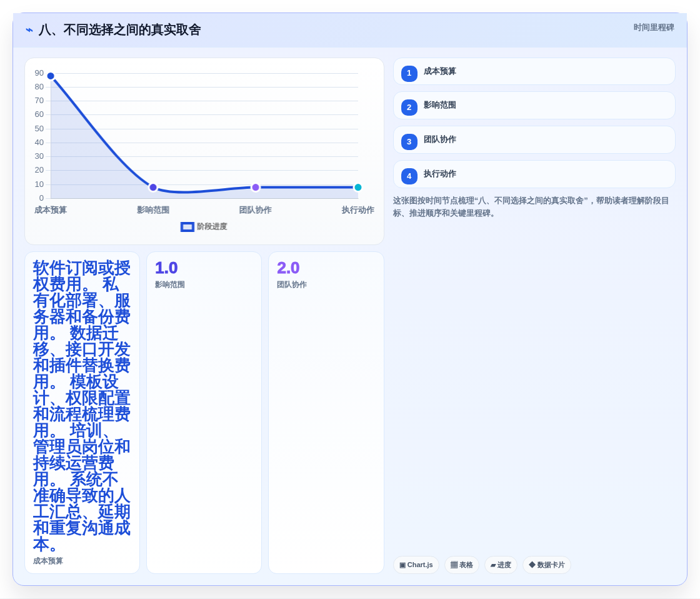Open the 团队协作 milestone row
Screen dimensions: 700x599
(x=534, y=140)
